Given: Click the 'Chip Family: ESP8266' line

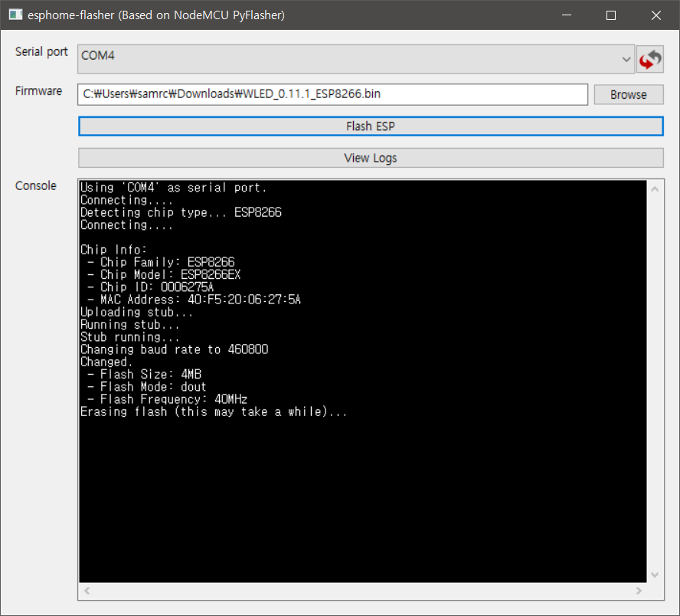Looking at the screenshot, I should click(x=161, y=263).
